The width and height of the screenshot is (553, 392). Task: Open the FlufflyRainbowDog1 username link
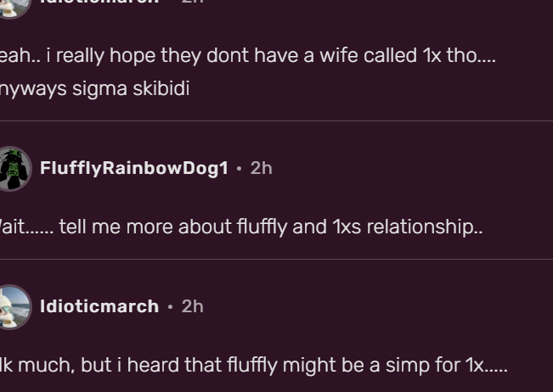pyautogui.click(x=134, y=168)
